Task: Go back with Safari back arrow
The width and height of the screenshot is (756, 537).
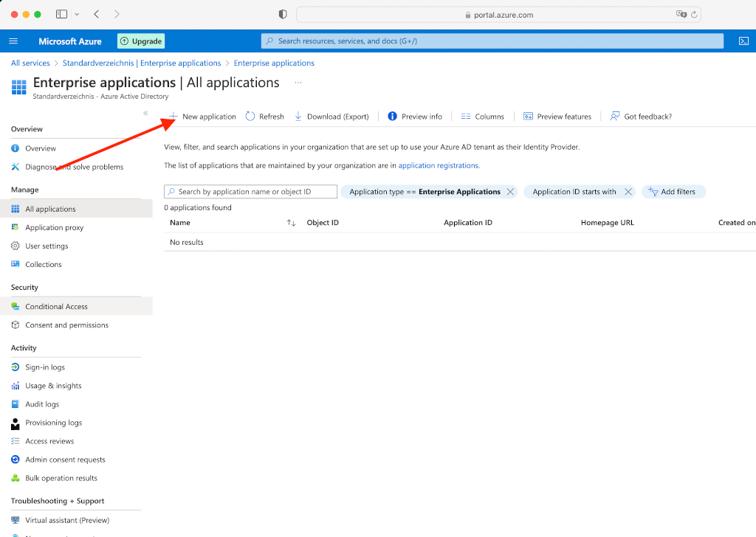Action: pyautogui.click(x=97, y=15)
